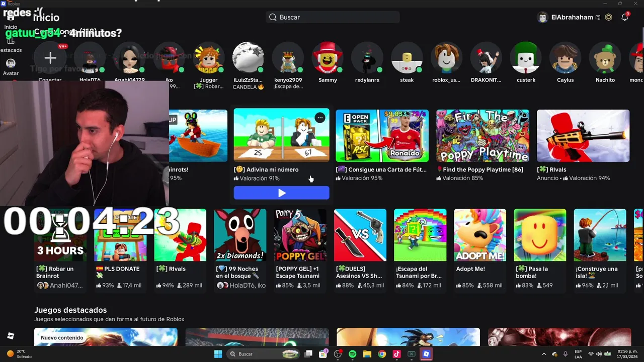Click the Conectar plus button
Image resolution: width=644 pixels, height=362 pixels.
tap(50, 58)
